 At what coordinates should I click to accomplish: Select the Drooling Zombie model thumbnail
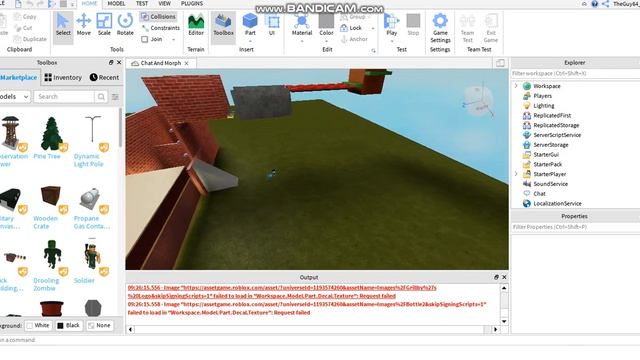pyautogui.click(x=52, y=254)
